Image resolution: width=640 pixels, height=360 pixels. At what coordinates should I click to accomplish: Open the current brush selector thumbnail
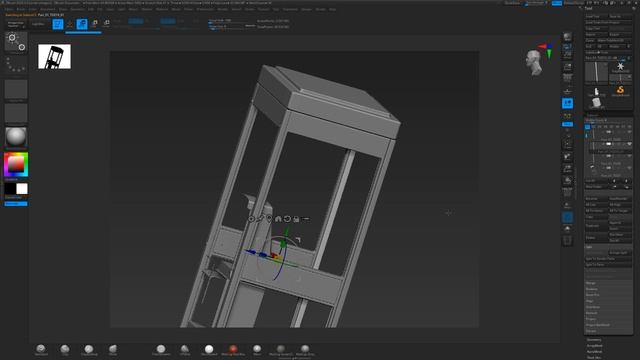tap(16, 42)
